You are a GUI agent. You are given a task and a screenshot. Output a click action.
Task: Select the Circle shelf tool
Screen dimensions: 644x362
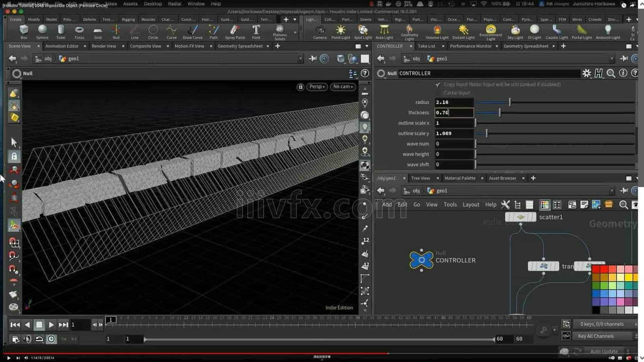pos(153,32)
